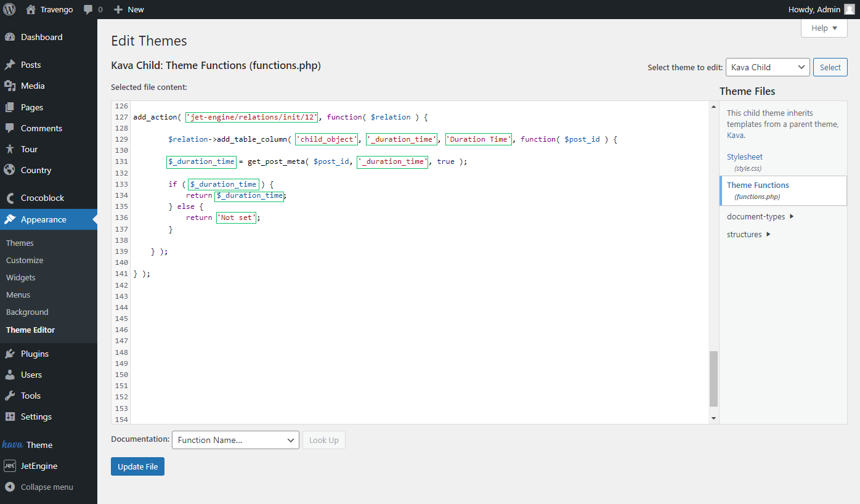Image resolution: width=860 pixels, height=504 pixels.
Task: Open the Stylesheet style.css file
Action: 745,161
